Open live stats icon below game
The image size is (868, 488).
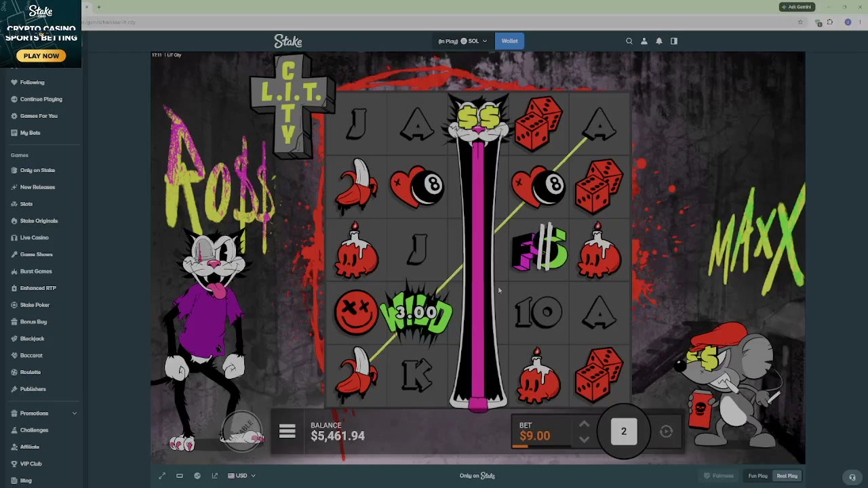pos(197,476)
